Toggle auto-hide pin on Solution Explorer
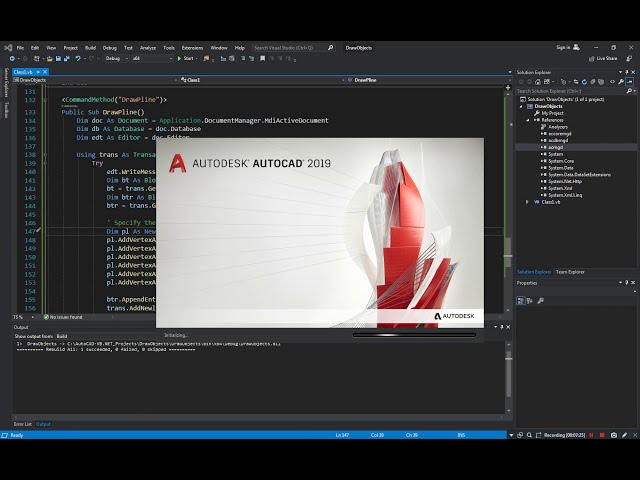Viewport: 640px width, 480px height. coord(625,73)
